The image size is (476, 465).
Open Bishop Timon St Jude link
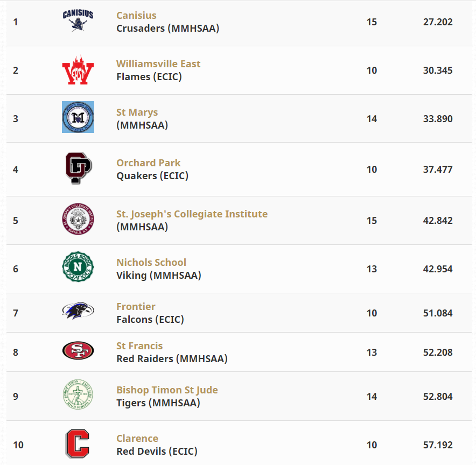pos(167,390)
